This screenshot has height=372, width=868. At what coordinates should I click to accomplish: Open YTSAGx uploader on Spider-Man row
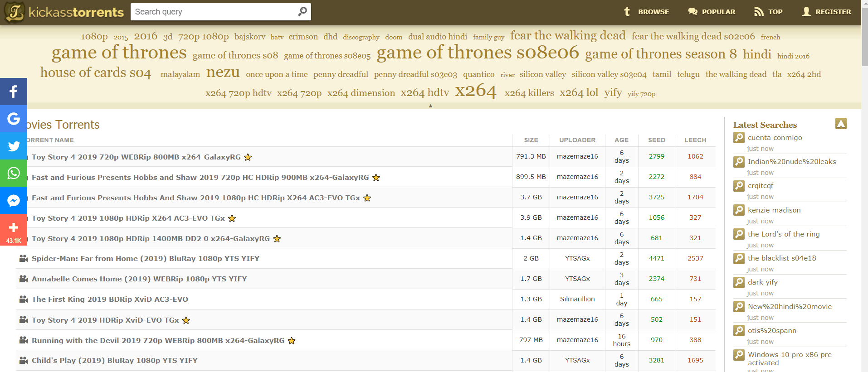[577, 258]
